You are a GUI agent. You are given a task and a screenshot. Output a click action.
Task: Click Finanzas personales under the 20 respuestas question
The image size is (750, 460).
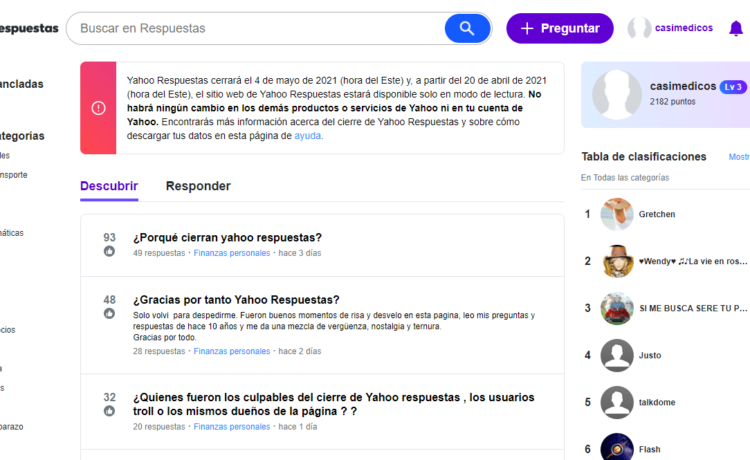point(232,427)
